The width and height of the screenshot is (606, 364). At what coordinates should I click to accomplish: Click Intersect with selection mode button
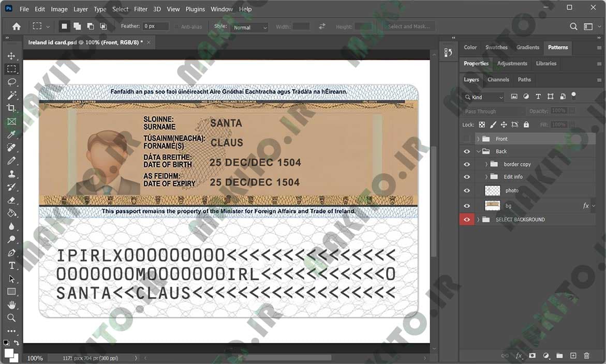[x=104, y=26]
